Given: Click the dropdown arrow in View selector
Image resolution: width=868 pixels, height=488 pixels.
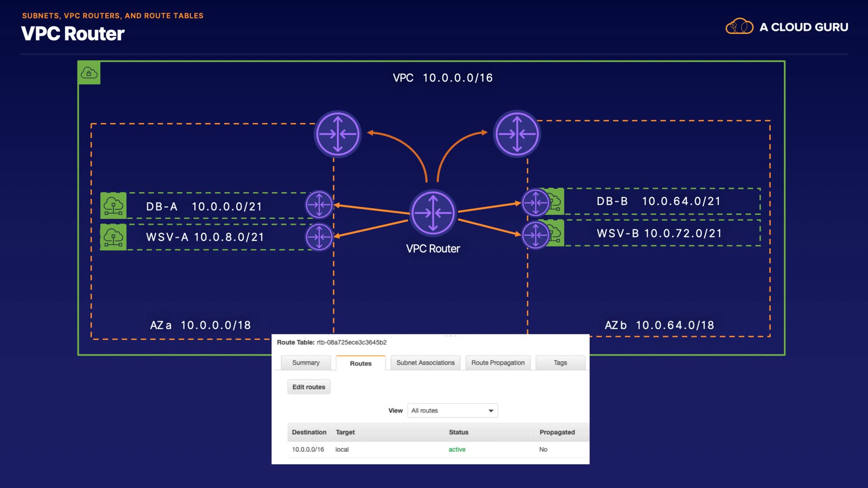Looking at the screenshot, I should click(x=491, y=411).
